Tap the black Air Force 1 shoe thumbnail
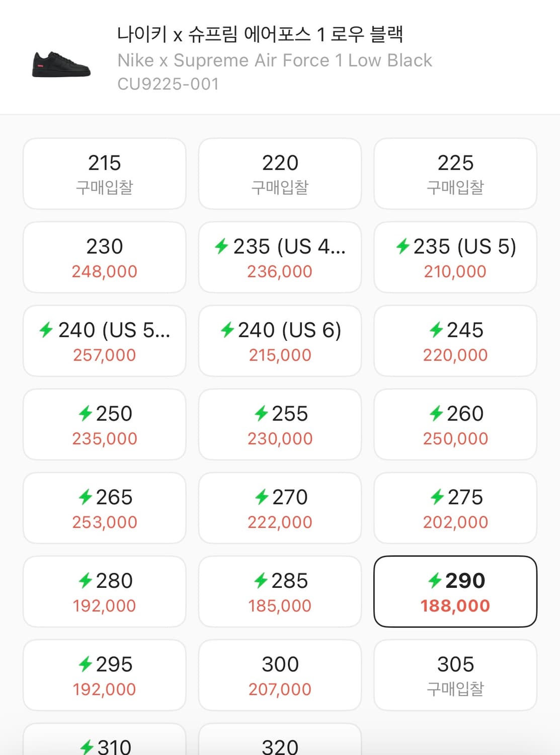This screenshot has width=560, height=755. pos(61,64)
